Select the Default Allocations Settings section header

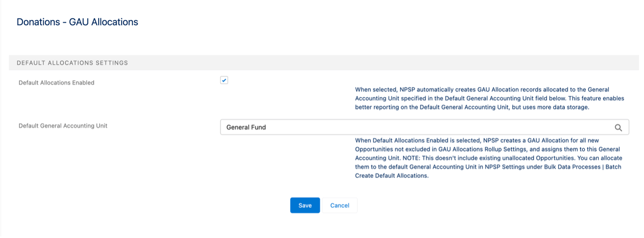(323, 63)
